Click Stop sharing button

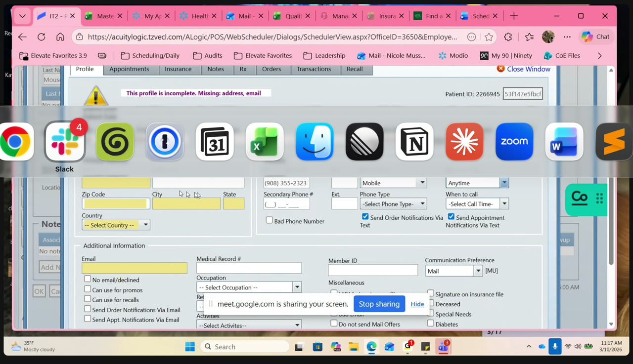click(x=379, y=304)
